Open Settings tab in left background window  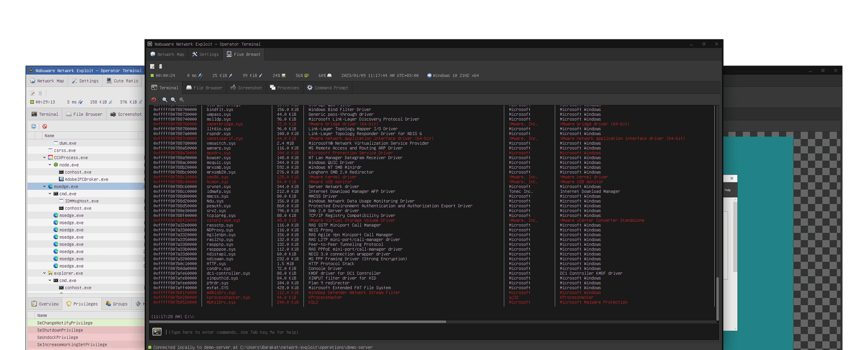pyautogui.click(x=85, y=81)
